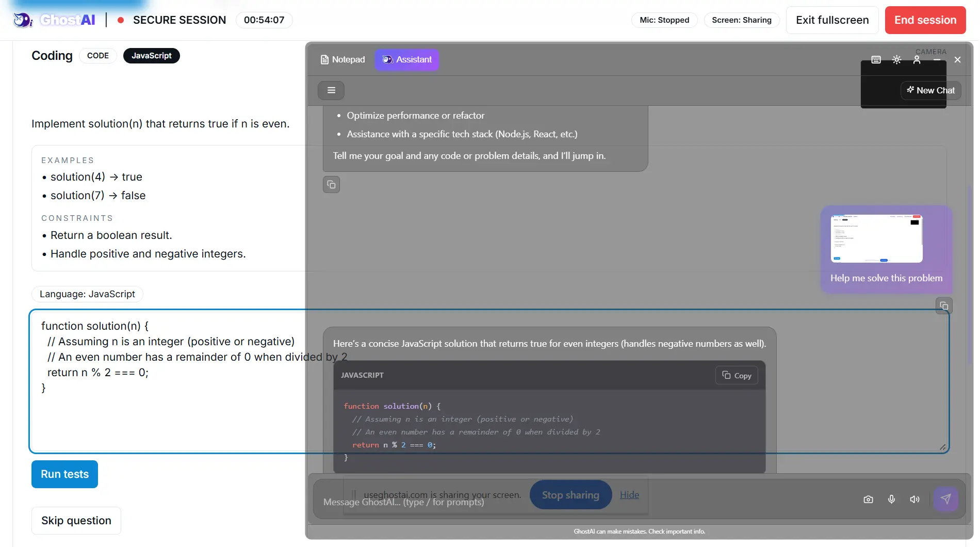Click the Run tests button
Image resolution: width=980 pixels, height=547 pixels.
64,474
